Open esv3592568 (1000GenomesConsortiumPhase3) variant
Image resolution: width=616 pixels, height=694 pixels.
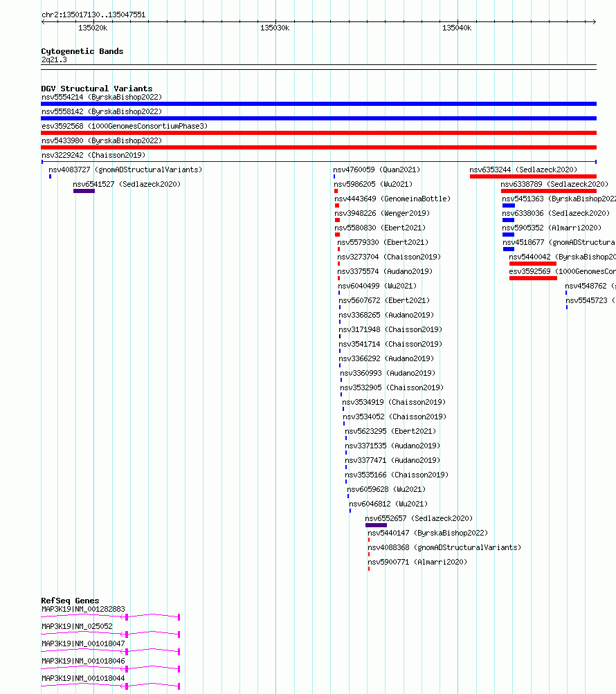point(125,126)
